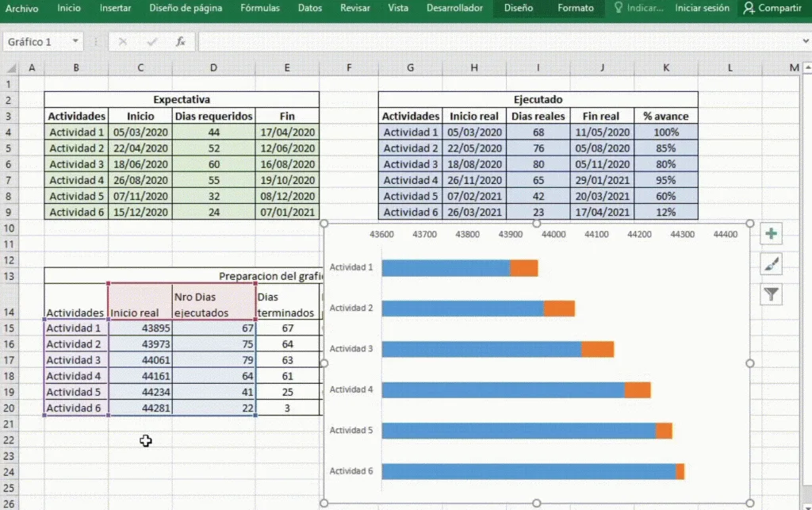Expand the Name Box dropdown arrow

click(75, 41)
